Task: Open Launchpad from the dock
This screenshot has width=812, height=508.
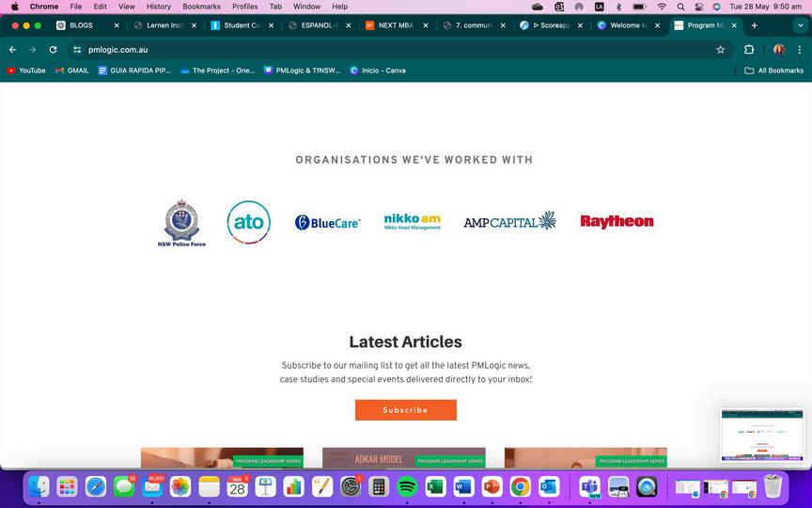Action: pos(68,486)
